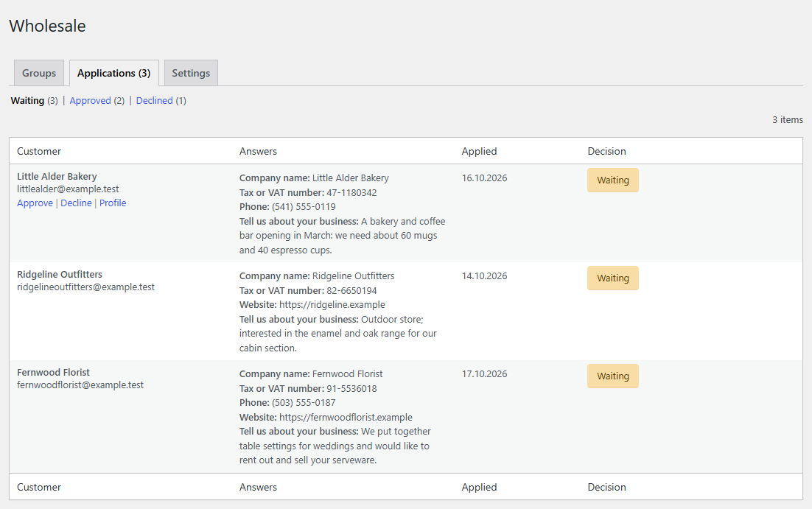Viewport: 812px width, 509px height.
Task: Click Answers column header at top
Action: 258,151
